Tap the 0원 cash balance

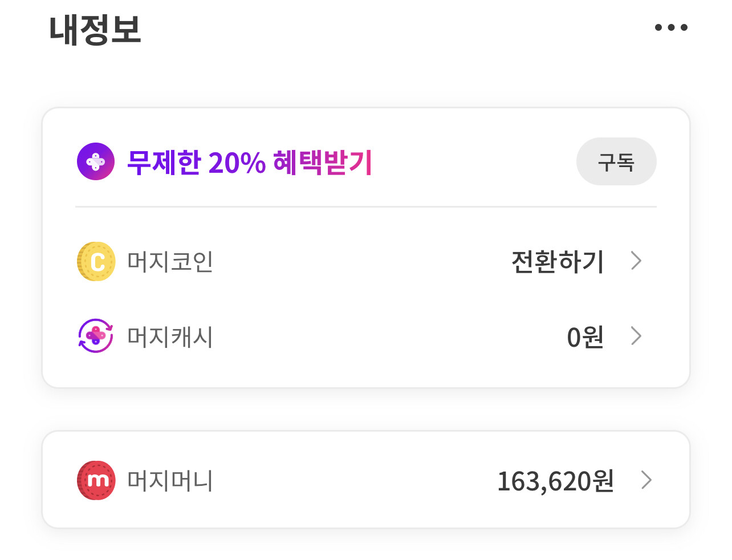(585, 337)
